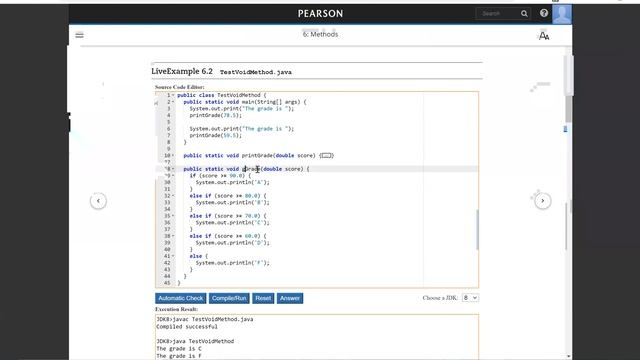Screen dimensions: 640x360
Task: Click the folded code placeholder after printGrade
Action: 326,156
